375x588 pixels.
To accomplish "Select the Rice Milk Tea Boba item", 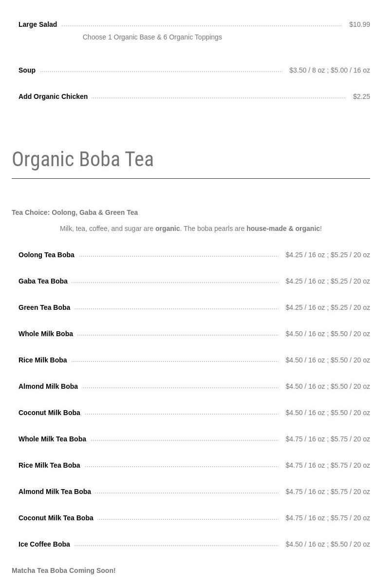I will point(49,465).
